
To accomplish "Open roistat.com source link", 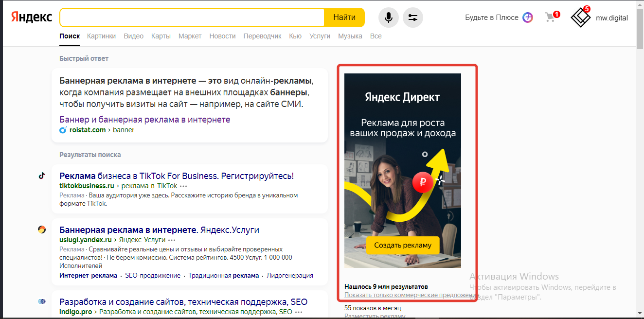I will tap(88, 130).
